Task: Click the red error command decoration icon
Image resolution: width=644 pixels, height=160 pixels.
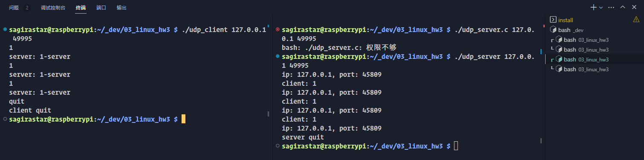Action: pos(278,29)
